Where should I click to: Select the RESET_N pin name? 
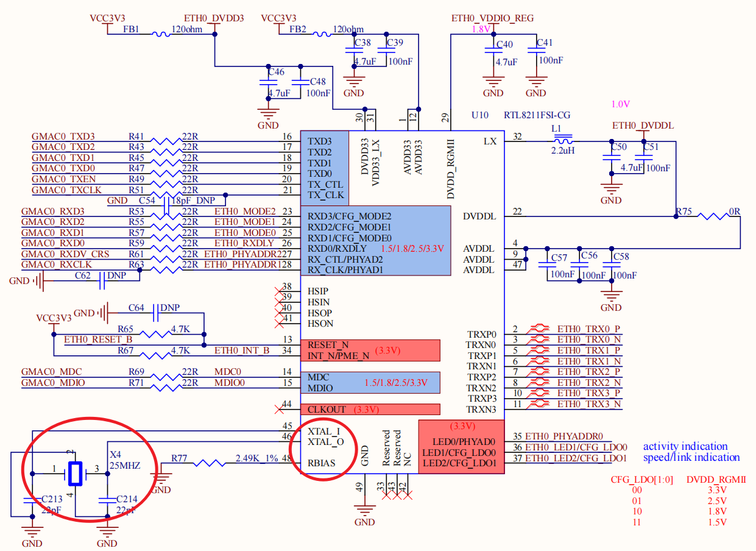click(x=328, y=346)
